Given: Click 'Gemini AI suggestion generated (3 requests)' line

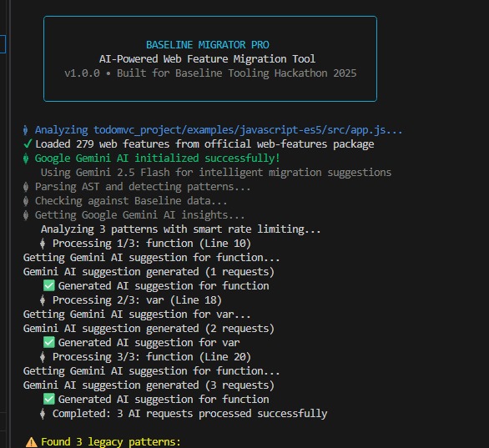Looking at the screenshot, I should [x=149, y=385].
